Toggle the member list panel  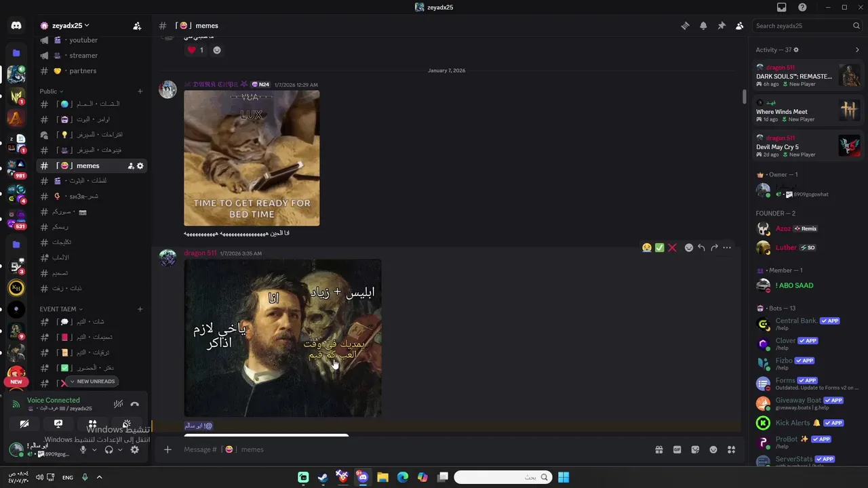(x=740, y=26)
